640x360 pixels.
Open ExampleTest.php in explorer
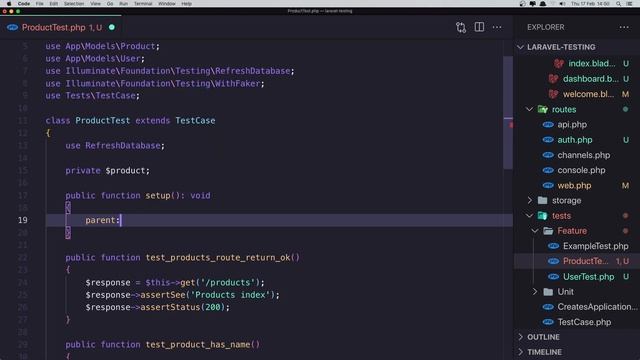596,246
